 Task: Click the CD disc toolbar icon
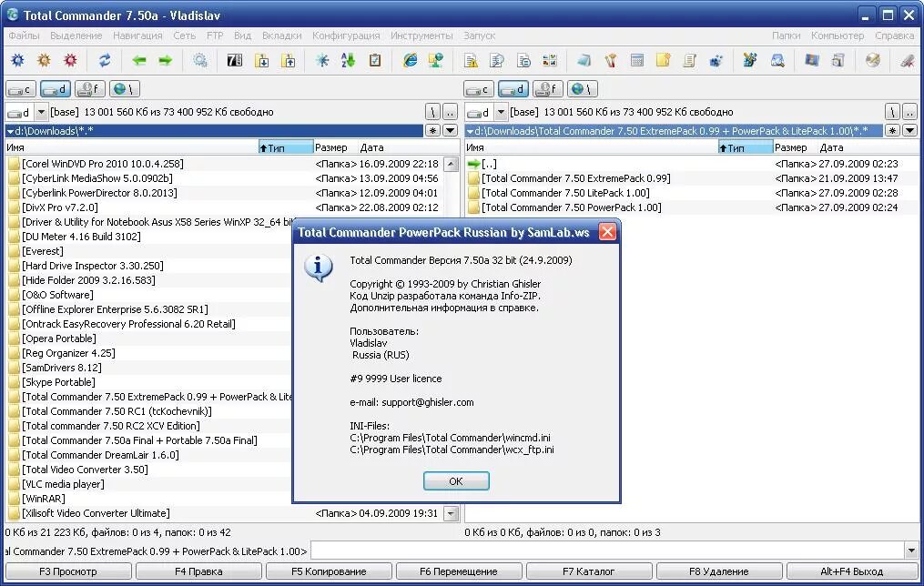coord(873,60)
